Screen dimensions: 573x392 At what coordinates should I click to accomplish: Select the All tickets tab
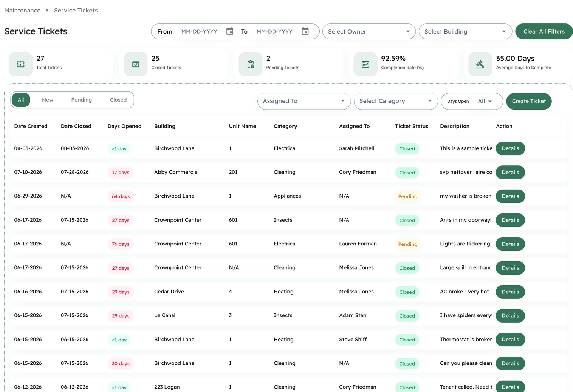click(x=21, y=100)
